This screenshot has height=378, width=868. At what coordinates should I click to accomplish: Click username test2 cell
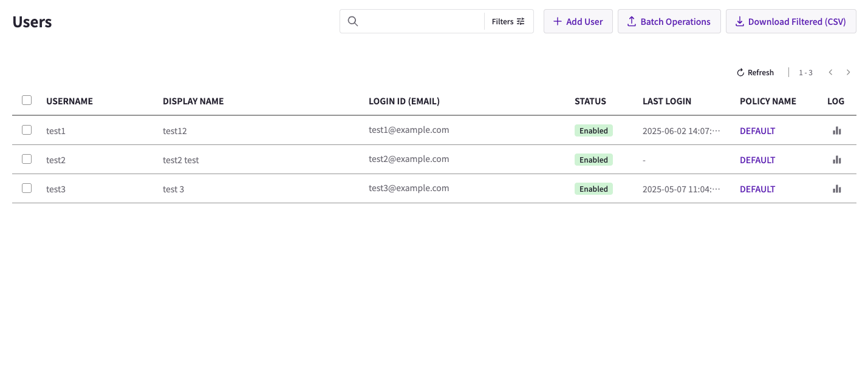[x=56, y=160]
